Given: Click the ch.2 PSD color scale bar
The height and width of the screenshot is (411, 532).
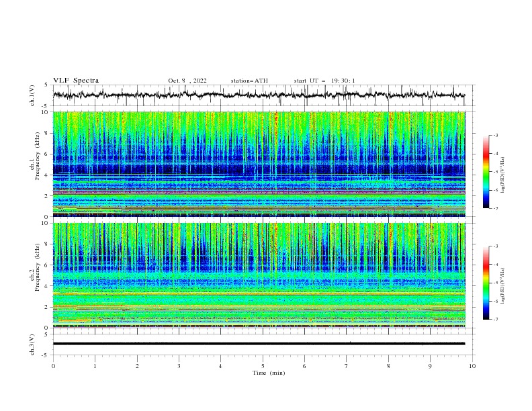Looking at the screenshot, I should click(486, 283).
